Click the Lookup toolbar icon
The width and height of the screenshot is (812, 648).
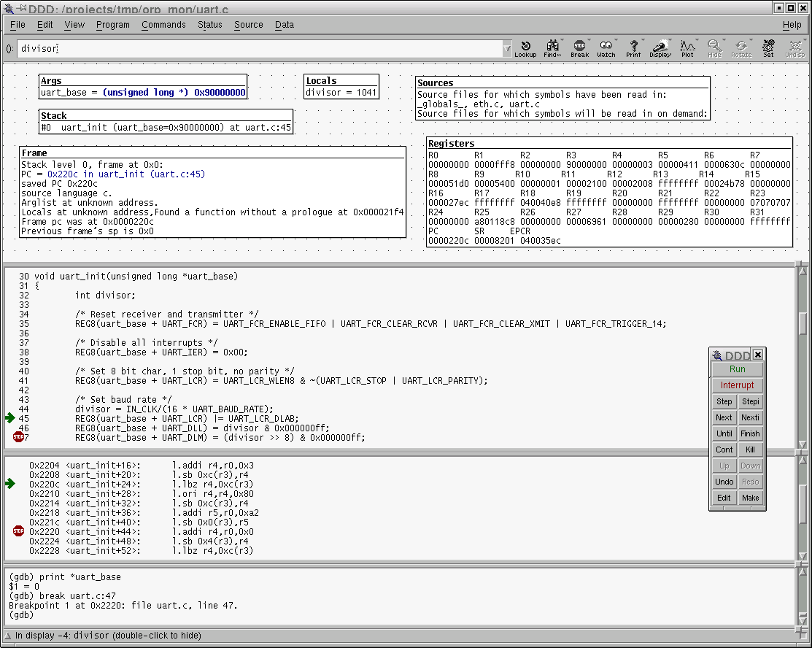click(525, 48)
